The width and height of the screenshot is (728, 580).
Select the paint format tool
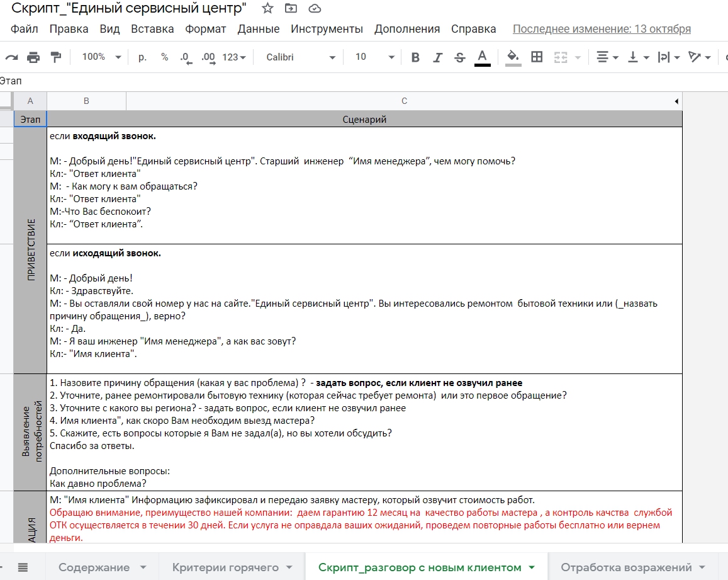(x=56, y=57)
